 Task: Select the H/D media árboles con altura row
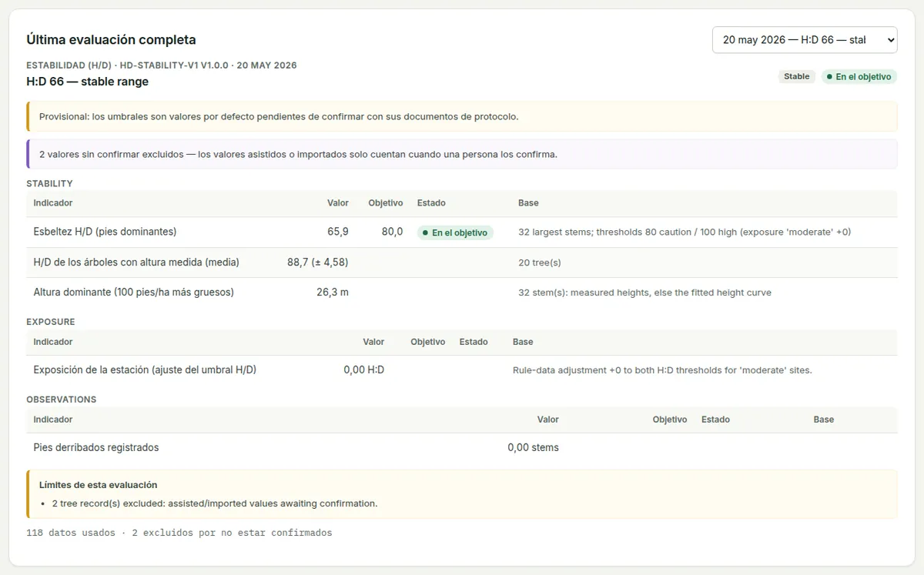pyautogui.click(x=462, y=262)
